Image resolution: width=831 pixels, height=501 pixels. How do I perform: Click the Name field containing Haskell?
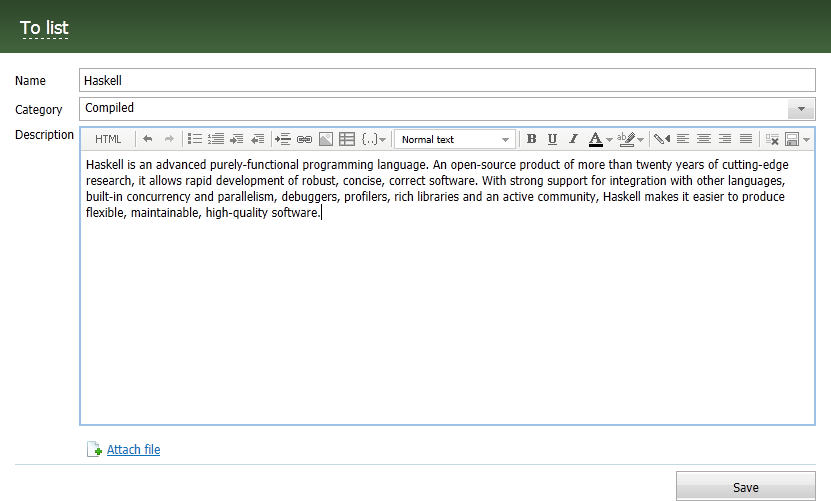[447, 80]
